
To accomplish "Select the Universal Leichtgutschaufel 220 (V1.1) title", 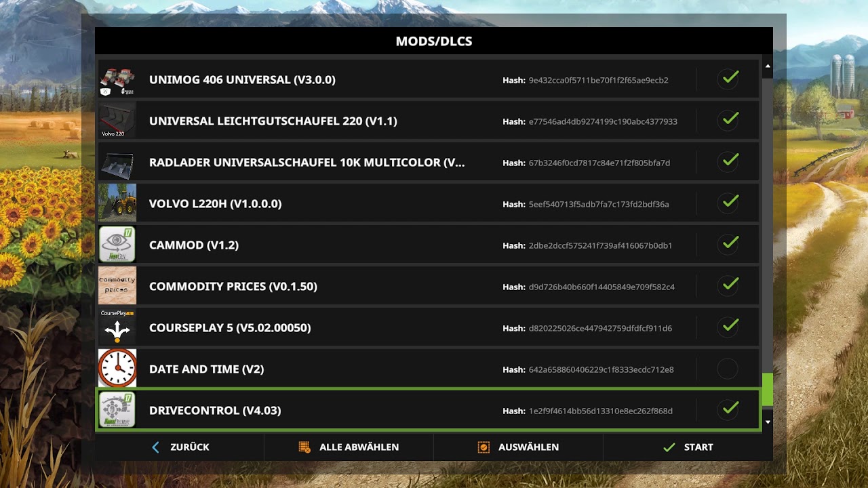I will click(x=273, y=121).
